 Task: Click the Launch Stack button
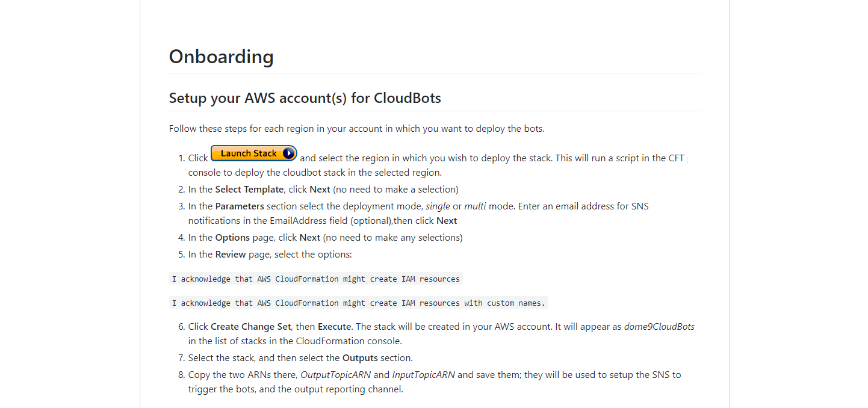tap(254, 153)
